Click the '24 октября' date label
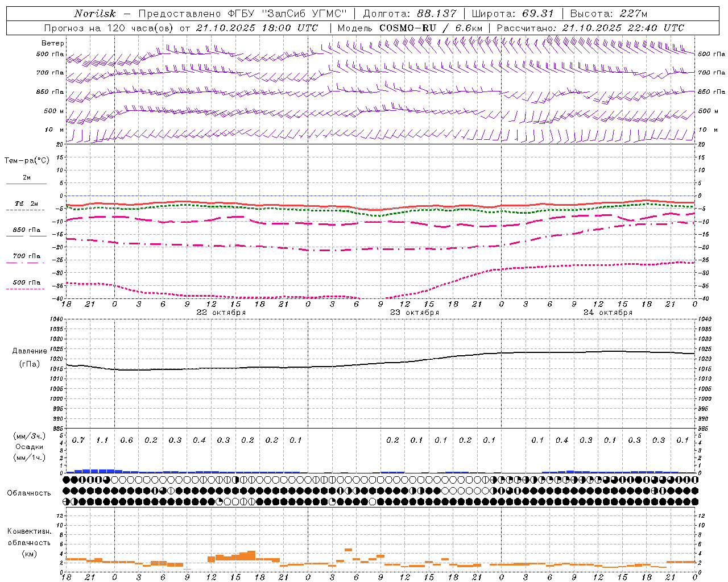Screen dimensions: 728x582 pos(608,313)
